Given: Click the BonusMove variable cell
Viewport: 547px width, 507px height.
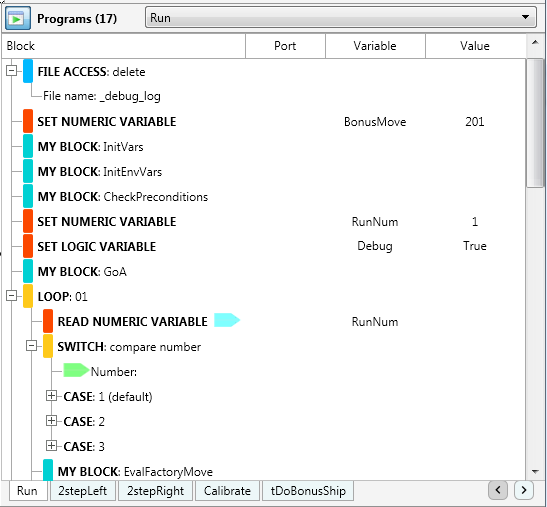Looking at the screenshot, I should coord(375,122).
